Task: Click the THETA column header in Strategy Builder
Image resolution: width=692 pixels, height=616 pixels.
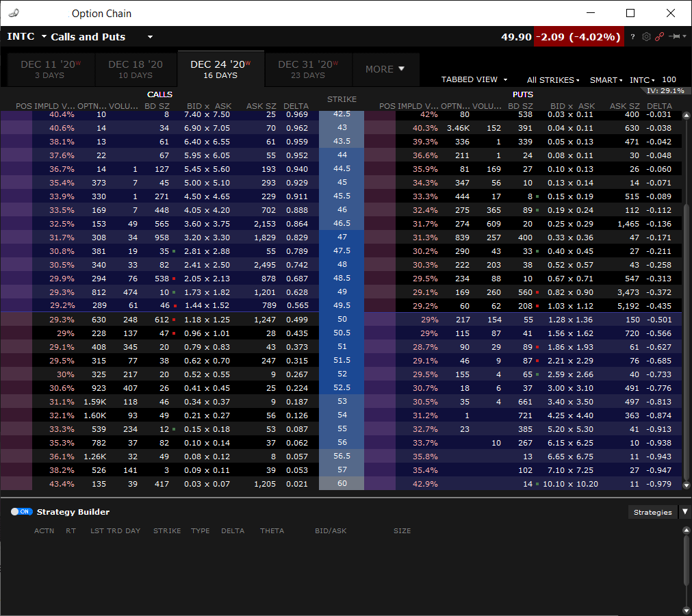Action: click(272, 530)
